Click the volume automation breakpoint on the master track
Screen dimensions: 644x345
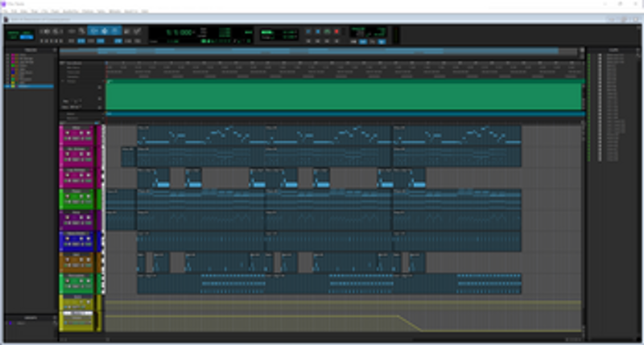pyautogui.click(x=398, y=316)
